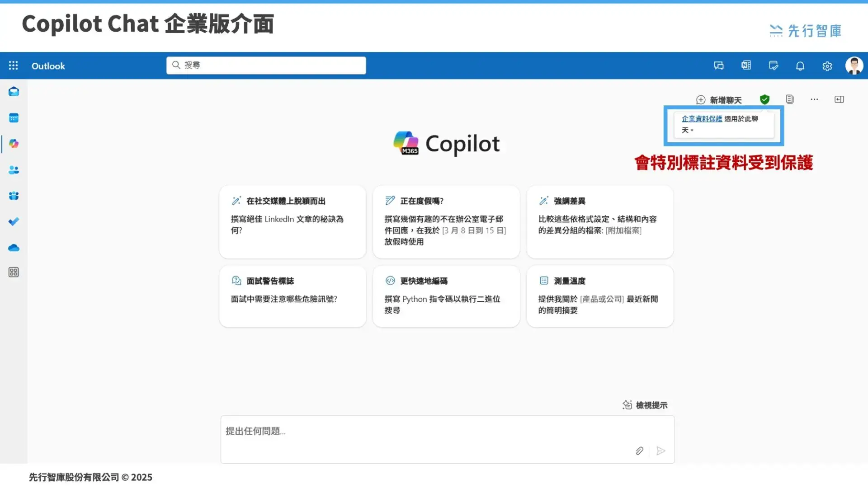The width and height of the screenshot is (868, 488).
Task: Open My Day icon in header
Action: [x=774, y=66]
